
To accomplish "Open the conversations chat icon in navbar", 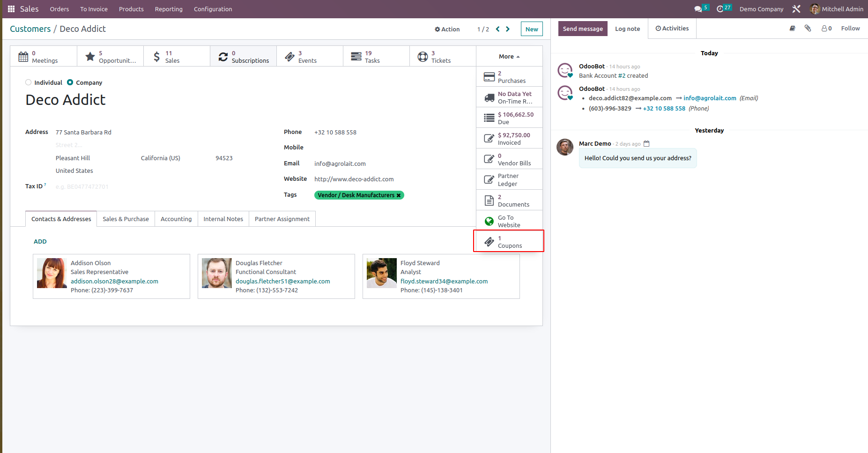I will [698, 9].
